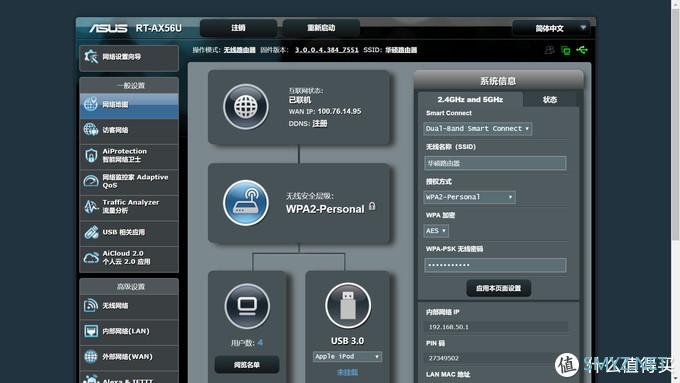Image resolution: width=680 pixels, height=383 pixels.
Task: Click the WPA-PSK wireless password field
Action: (x=495, y=265)
